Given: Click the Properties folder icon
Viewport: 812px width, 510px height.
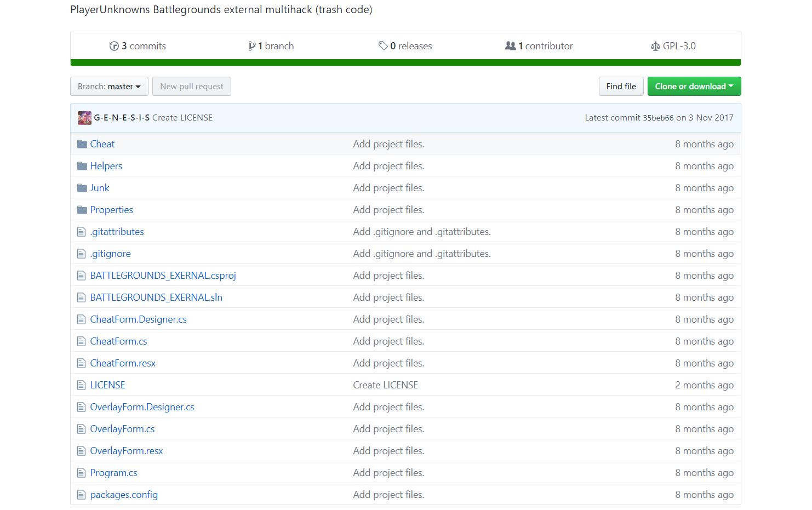Looking at the screenshot, I should click(x=82, y=210).
